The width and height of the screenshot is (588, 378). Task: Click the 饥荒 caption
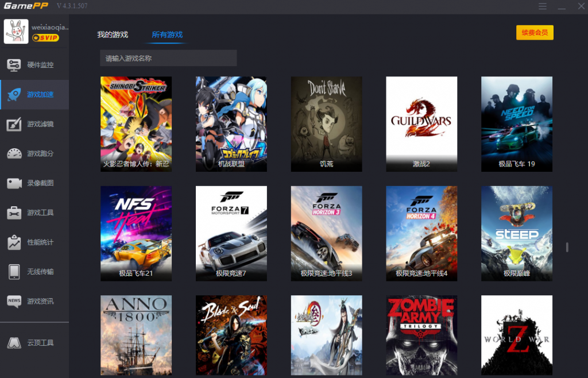pyautogui.click(x=327, y=164)
